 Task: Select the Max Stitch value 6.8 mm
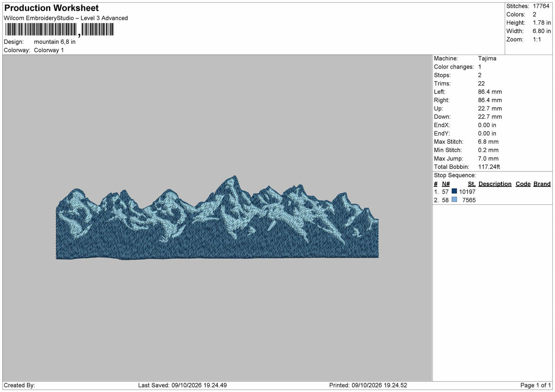488,142
